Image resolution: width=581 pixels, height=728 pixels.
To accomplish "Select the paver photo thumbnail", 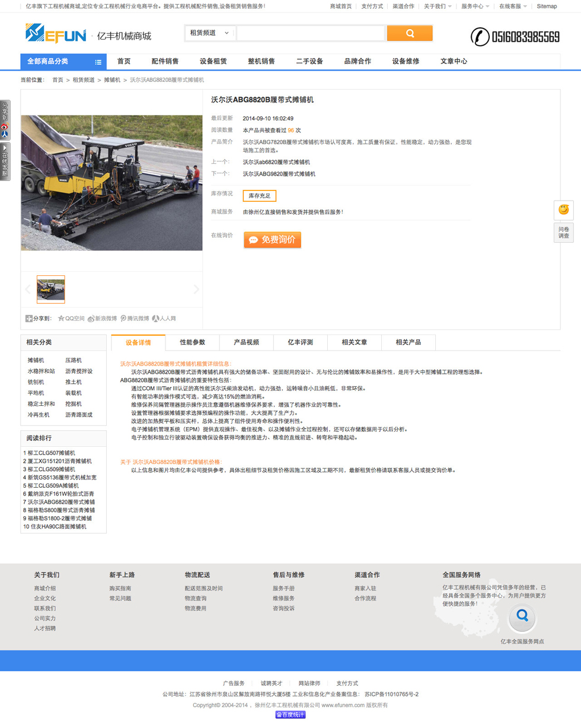I will [x=51, y=290].
